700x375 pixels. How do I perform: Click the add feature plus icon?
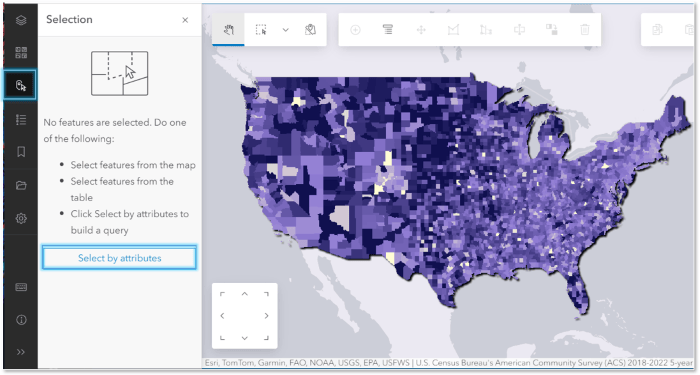(x=355, y=30)
